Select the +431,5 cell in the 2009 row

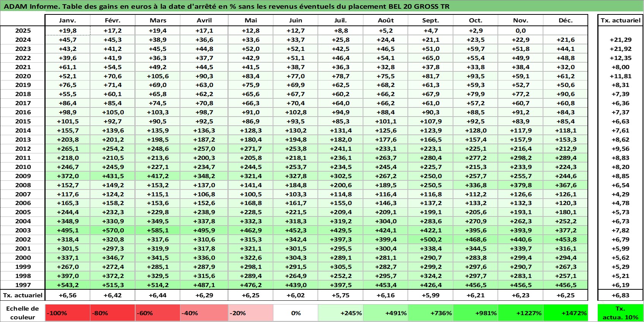coord(113,176)
